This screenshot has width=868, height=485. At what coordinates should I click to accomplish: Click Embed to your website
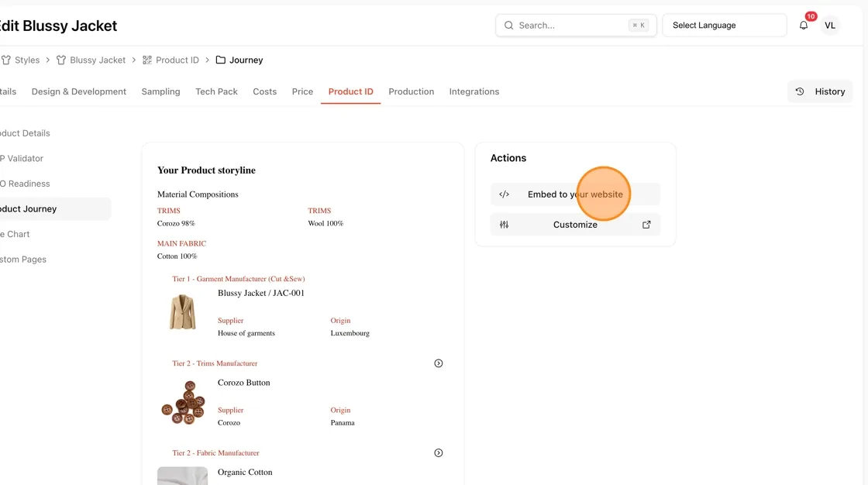point(575,194)
